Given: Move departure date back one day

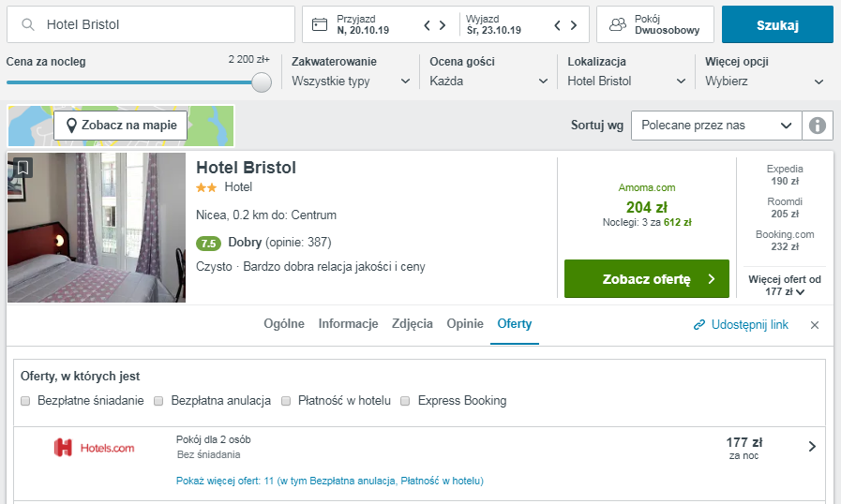Looking at the screenshot, I should tap(557, 25).
